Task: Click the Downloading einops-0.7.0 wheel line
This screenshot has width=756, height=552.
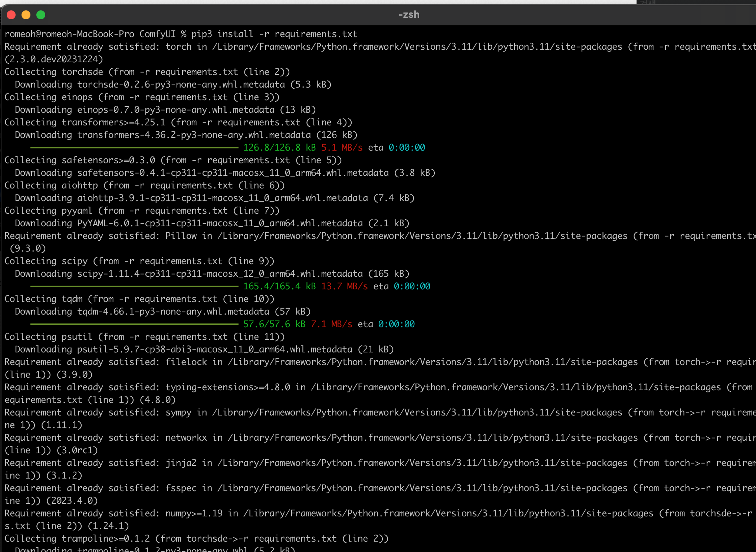Action: pyautogui.click(x=165, y=110)
